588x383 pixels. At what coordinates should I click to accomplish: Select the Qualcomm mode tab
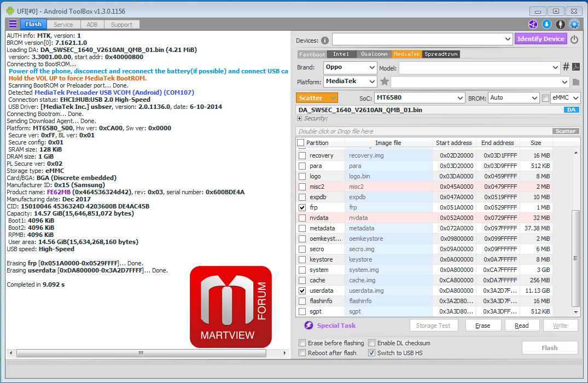pyautogui.click(x=374, y=54)
